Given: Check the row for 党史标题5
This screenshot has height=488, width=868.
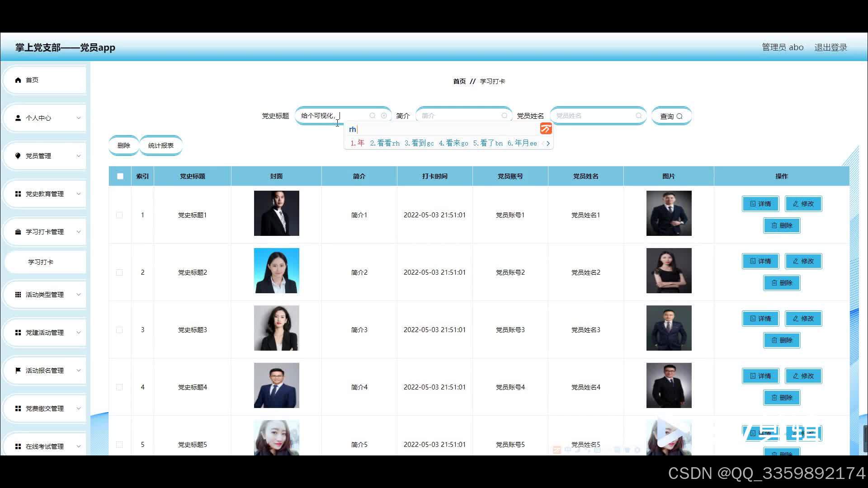Looking at the screenshot, I should coord(119,445).
